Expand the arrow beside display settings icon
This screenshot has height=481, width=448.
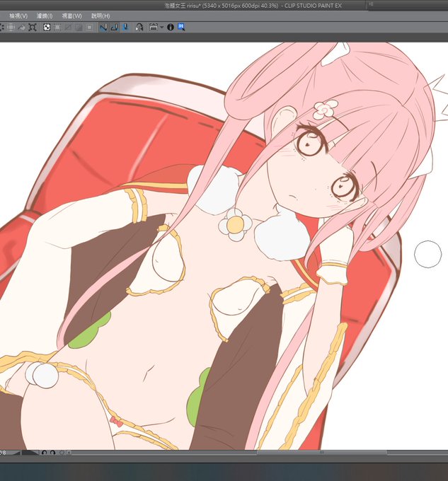(x=161, y=28)
